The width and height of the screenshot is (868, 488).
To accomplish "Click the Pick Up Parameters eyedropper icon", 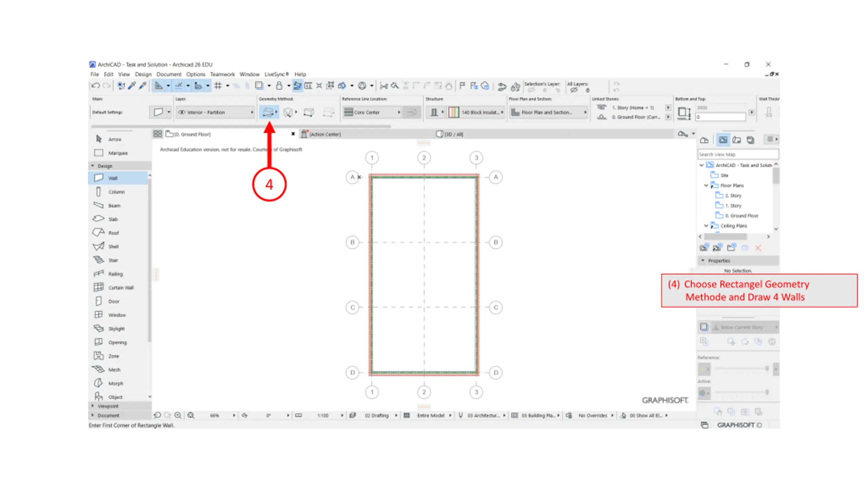I will (x=132, y=86).
